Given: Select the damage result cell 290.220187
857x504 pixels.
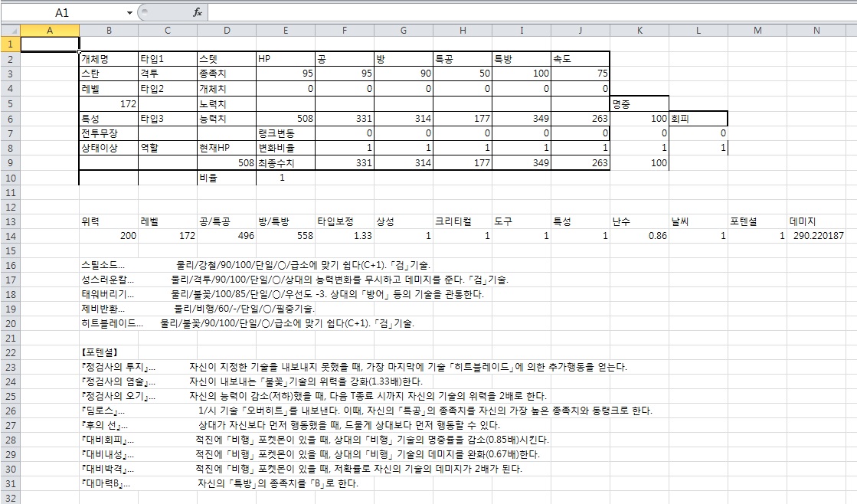Looking at the screenshot, I should click(816, 236).
